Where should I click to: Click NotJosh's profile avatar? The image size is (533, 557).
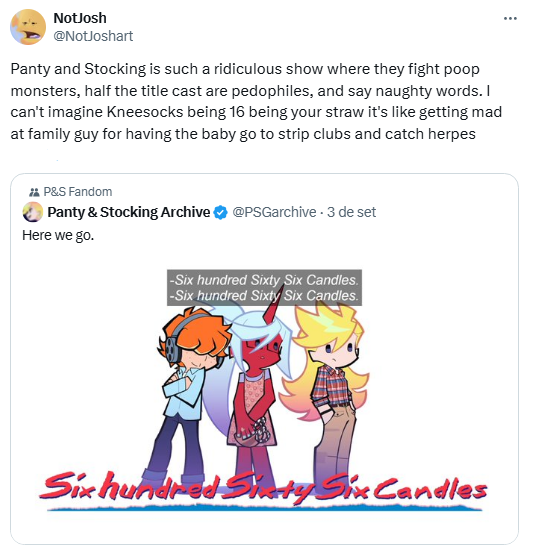(28, 27)
